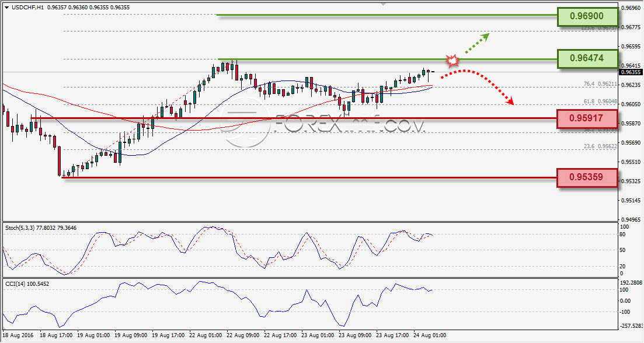Click price axis value 0.96775
Image resolution: width=644 pixels, height=343 pixels.
coord(632,27)
